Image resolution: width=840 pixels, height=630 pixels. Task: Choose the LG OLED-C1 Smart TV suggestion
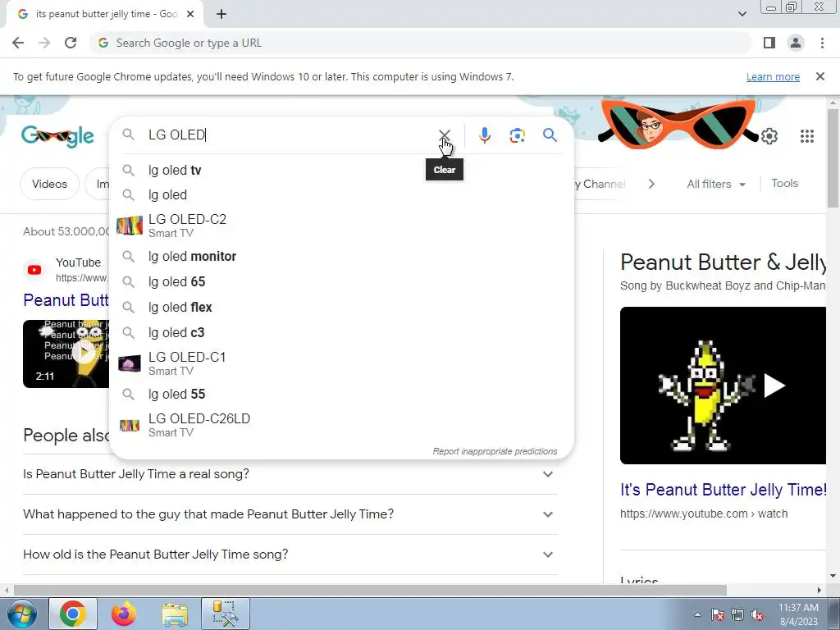pyautogui.click(x=341, y=363)
